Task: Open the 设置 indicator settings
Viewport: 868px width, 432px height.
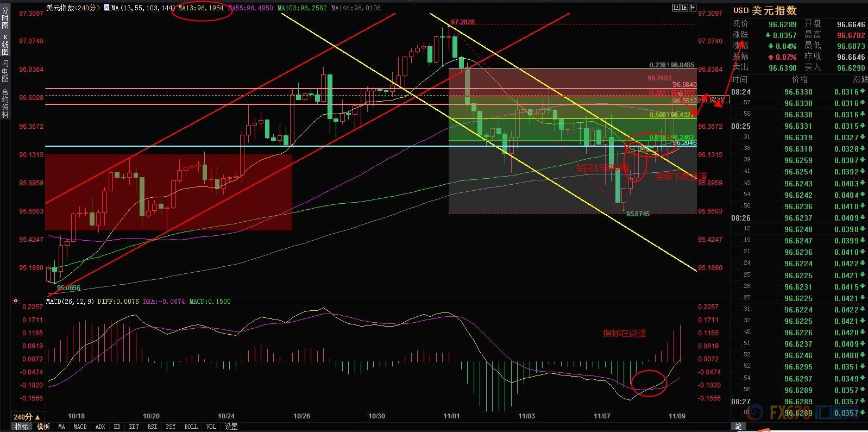Action: click(x=231, y=427)
